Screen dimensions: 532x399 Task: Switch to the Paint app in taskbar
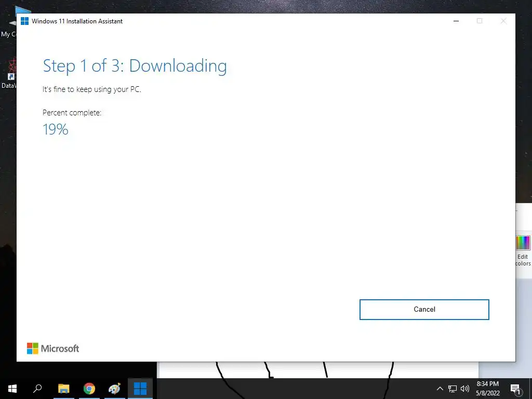114,389
